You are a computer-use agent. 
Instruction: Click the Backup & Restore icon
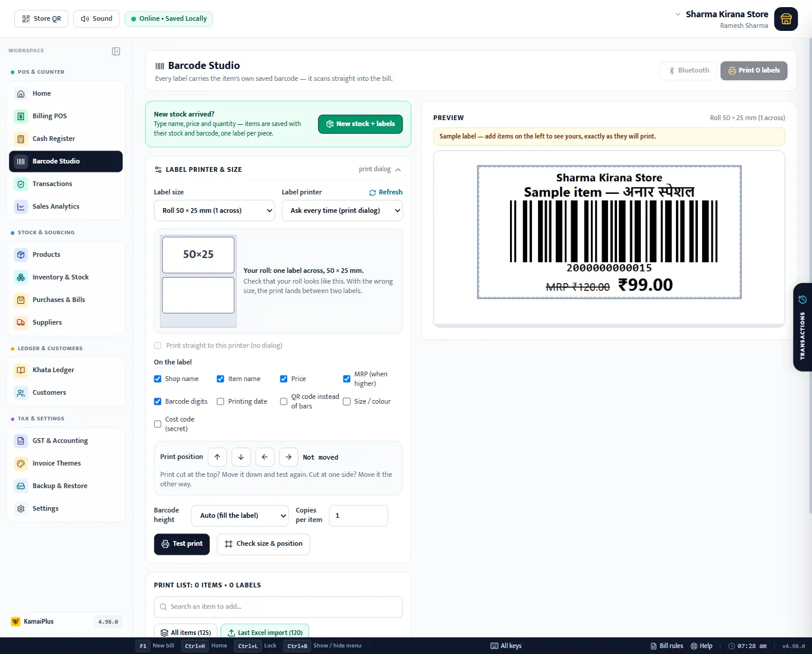21,486
